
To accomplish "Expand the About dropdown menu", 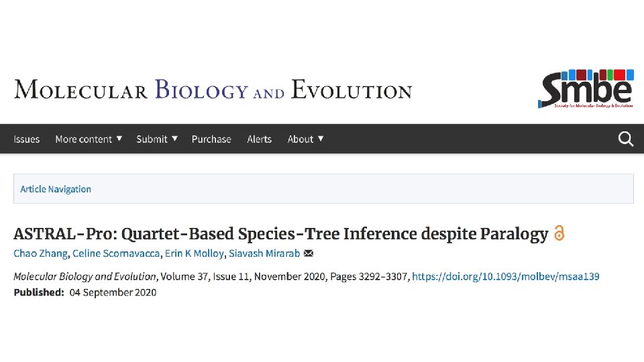I will click(x=305, y=139).
